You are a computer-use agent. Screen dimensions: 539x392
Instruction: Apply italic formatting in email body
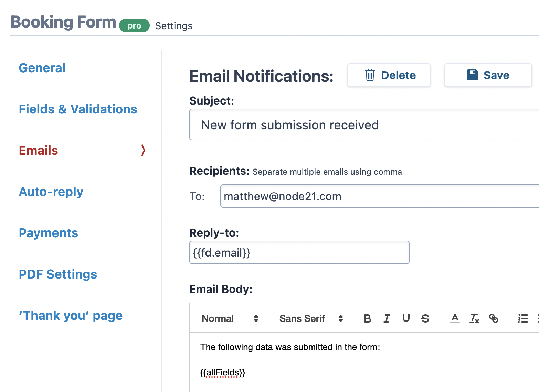(387, 318)
